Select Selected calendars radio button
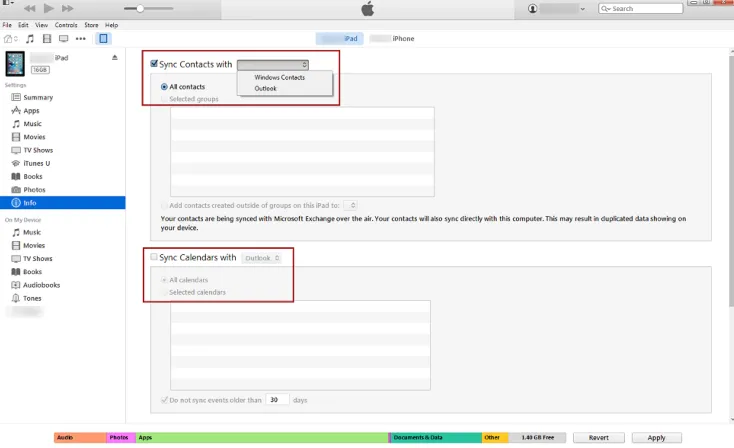The width and height of the screenshot is (734, 448). click(x=164, y=292)
